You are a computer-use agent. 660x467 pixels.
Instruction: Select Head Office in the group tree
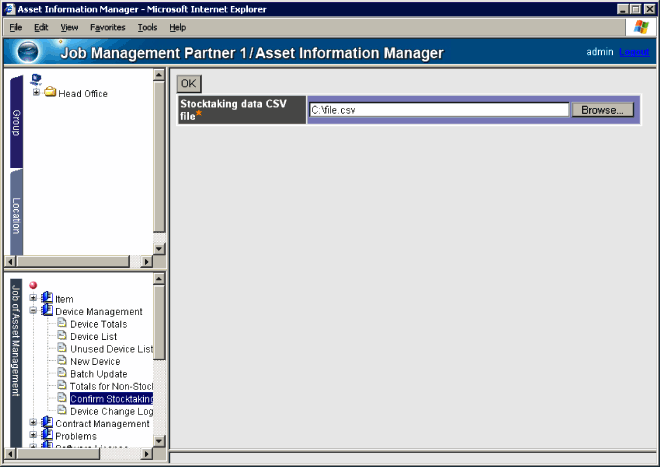83,93
